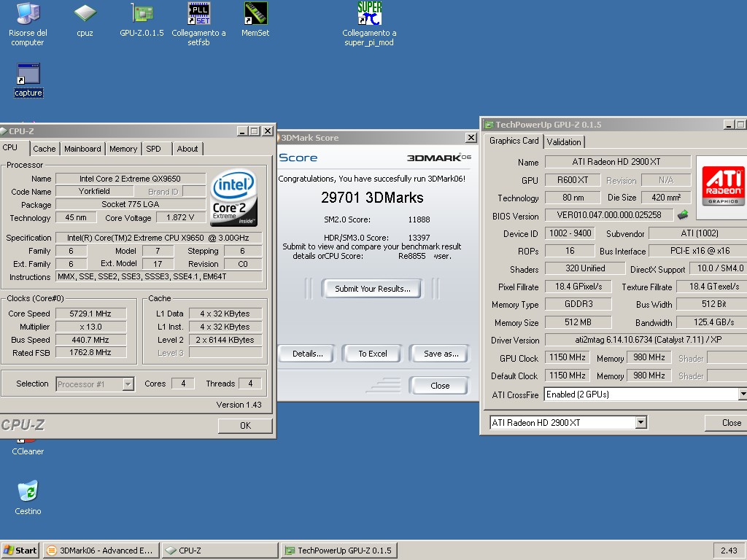The width and height of the screenshot is (747, 560).
Task: Open the 3DMark score Details
Action: (307, 354)
